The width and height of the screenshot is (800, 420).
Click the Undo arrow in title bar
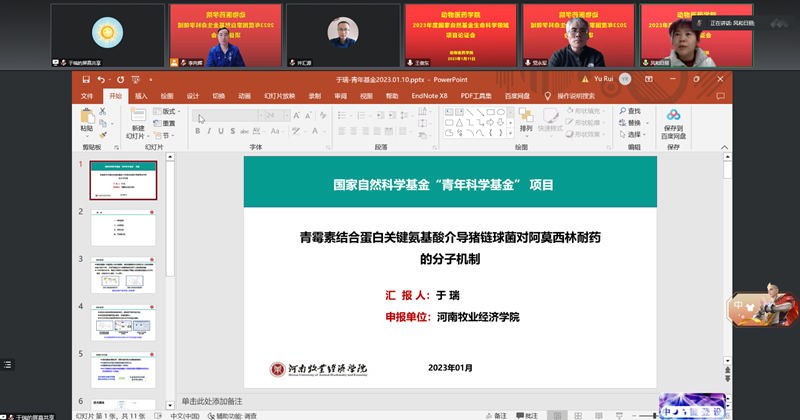pyautogui.click(x=101, y=78)
